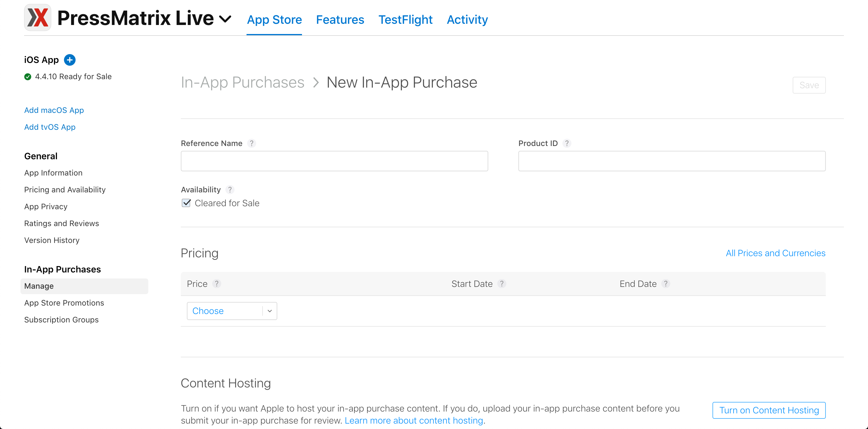Focus the Reference Name input field
This screenshot has width=868, height=429.
(x=334, y=161)
